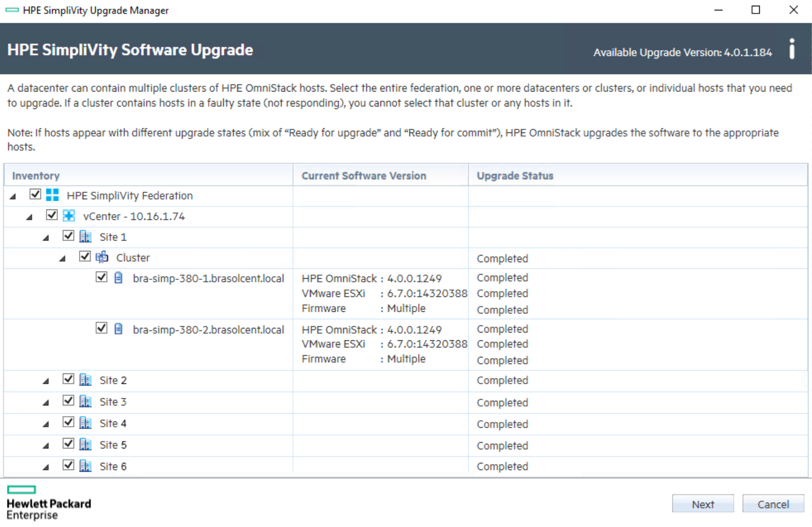Toggle the Site 3 tree arrow
The height and width of the screenshot is (527, 812).
[x=46, y=403]
